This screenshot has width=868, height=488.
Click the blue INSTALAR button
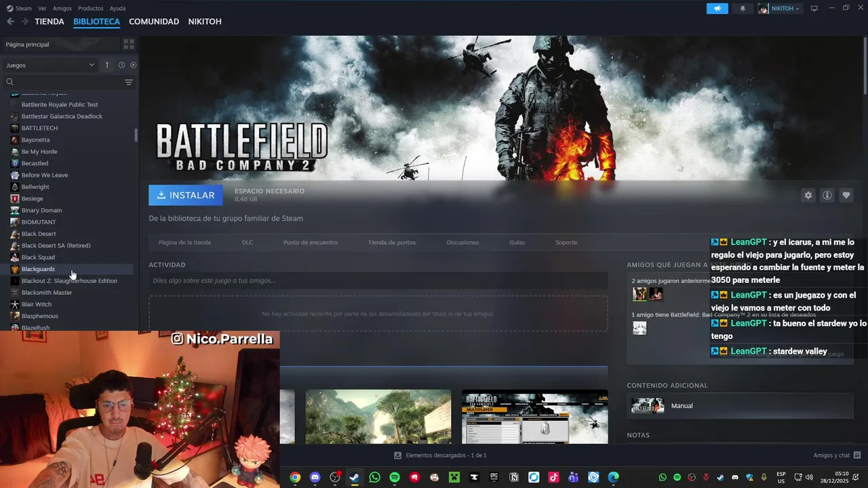[x=186, y=195]
